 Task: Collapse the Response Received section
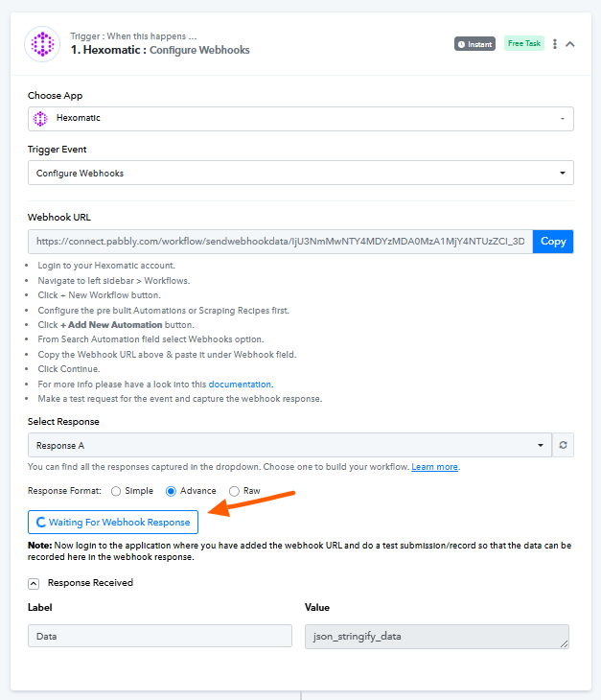34,582
